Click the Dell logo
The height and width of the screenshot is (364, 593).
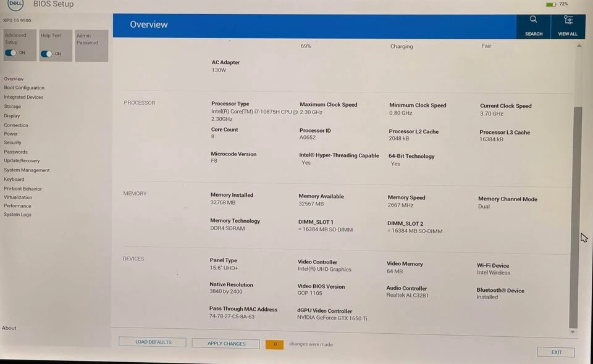point(15,4)
